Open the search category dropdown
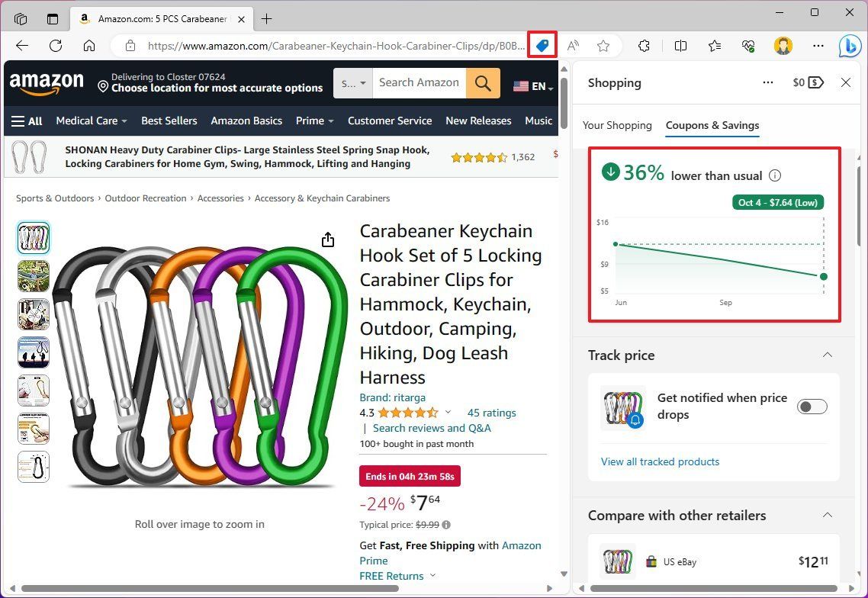Viewport: 868px width, 598px height. 352,82
